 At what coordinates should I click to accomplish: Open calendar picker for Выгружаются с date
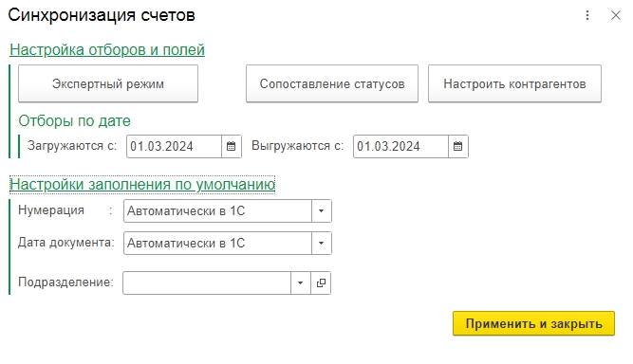coord(458,146)
